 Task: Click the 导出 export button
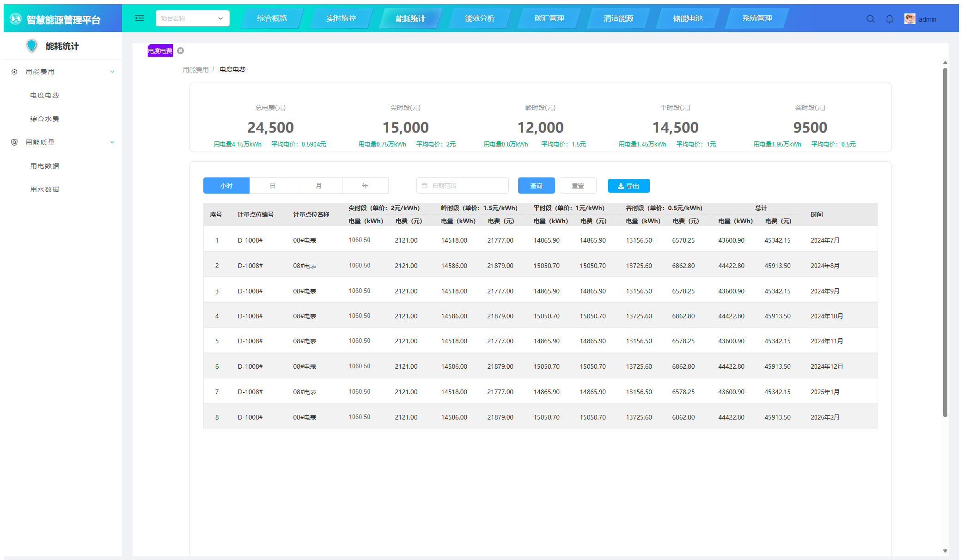click(x=628, y=186)
